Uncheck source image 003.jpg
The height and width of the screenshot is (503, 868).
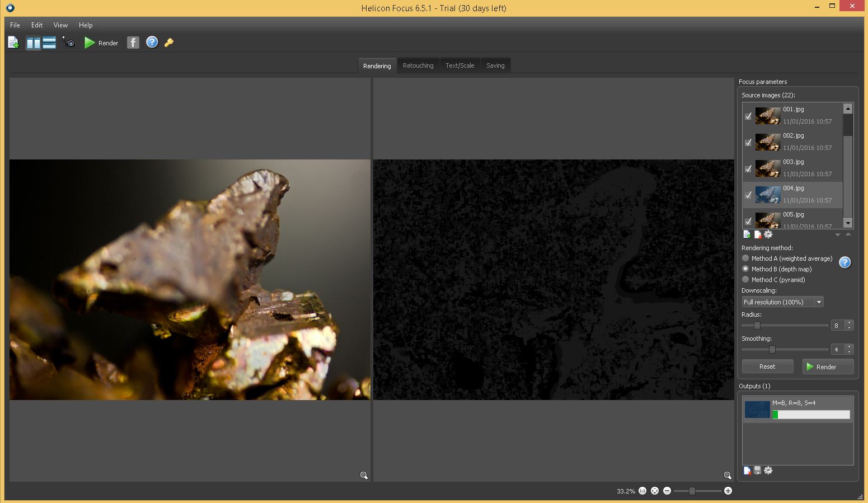coord(748,169)
